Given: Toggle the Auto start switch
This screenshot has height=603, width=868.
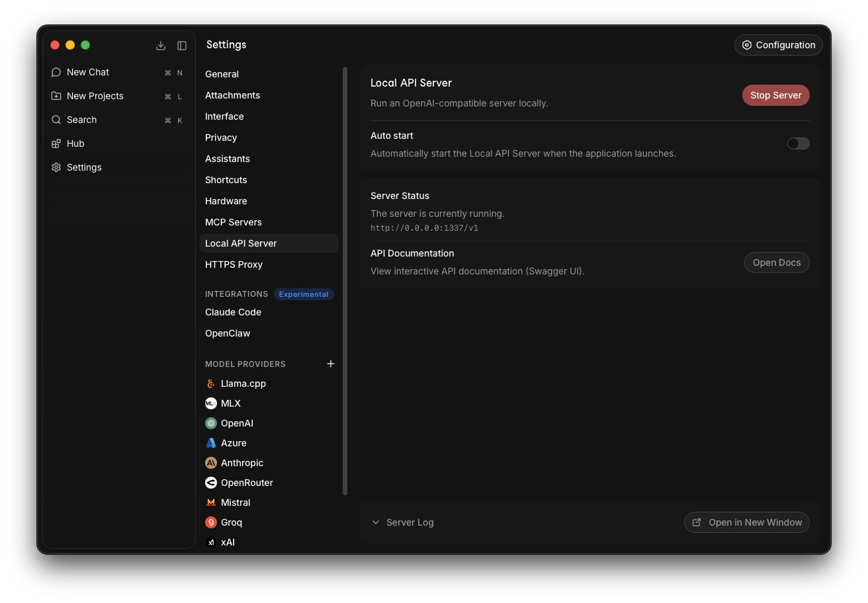Looking at the screenshot, I should [798, 143].
